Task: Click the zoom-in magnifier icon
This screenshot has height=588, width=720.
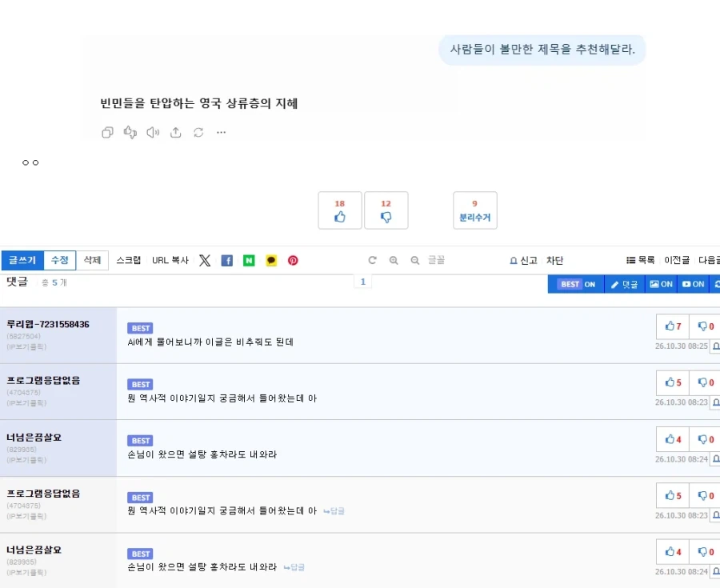Action: tap(394, 260)
